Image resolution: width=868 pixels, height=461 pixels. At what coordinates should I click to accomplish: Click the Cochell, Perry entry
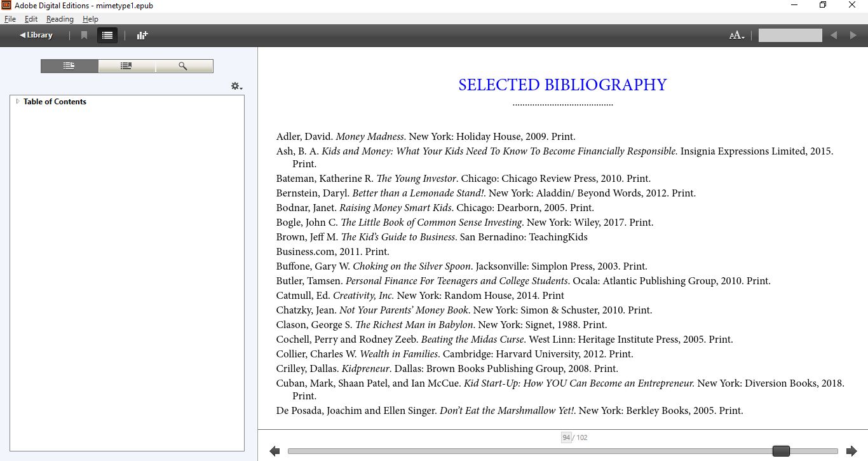[x=505, y=340]
